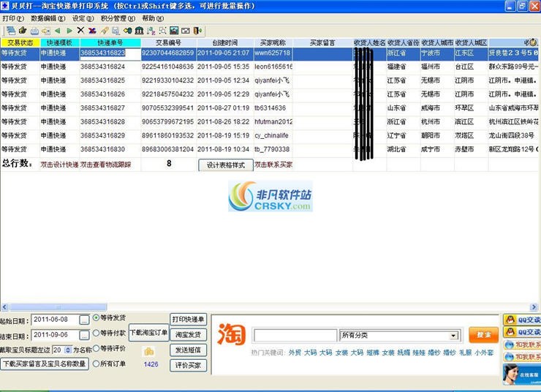This screenshot has height=392, width=541.
Task: Click the 双击联系买家 text
Action: pyautogui.click(x=273, y=165)
